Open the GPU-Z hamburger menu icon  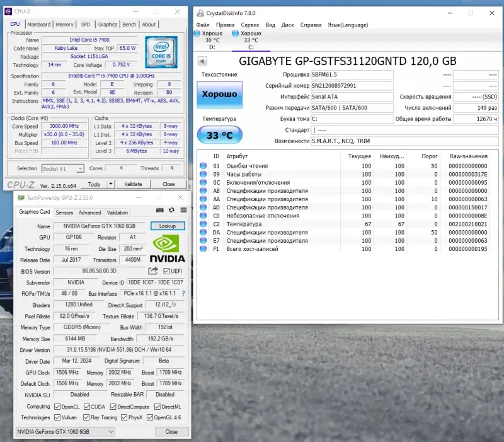[x=183, y=210]
